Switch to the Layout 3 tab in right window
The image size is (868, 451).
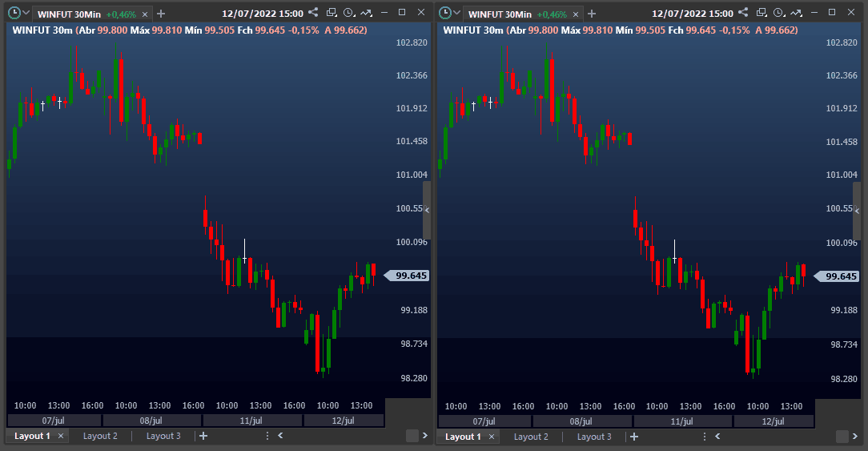click(594, 437)
